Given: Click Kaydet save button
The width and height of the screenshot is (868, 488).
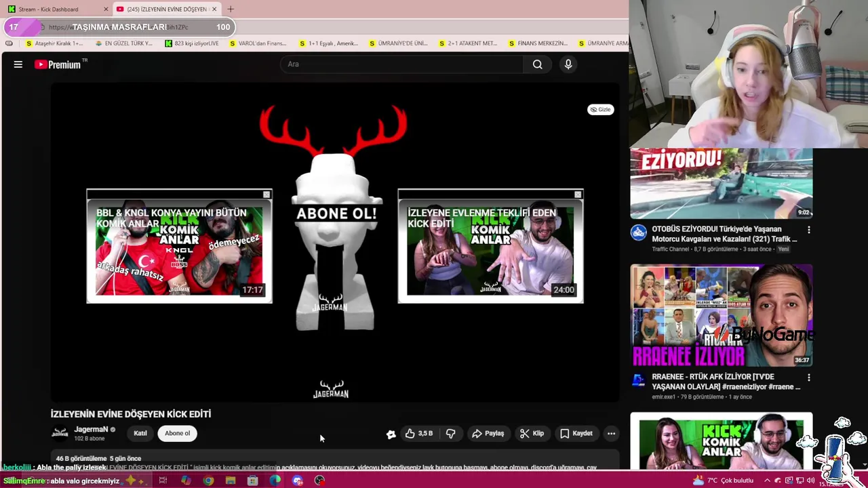Looking at the screenshot, I should (576, 433).
